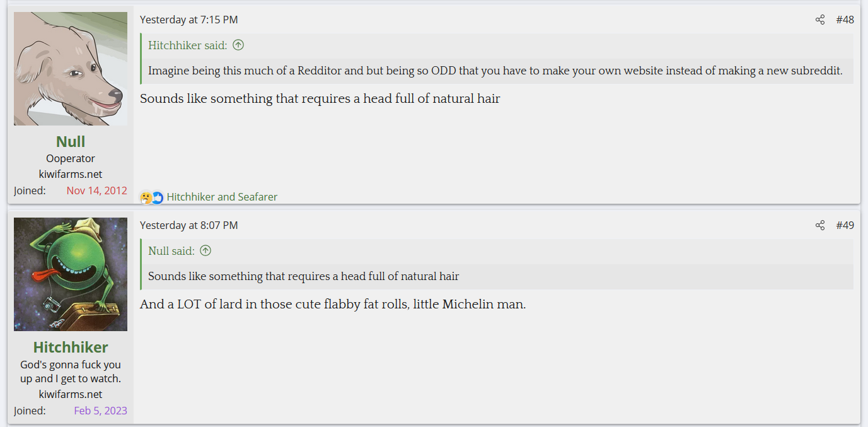
Task: Expand the quoted Redditor text in post #48
Action: (495, 71)
